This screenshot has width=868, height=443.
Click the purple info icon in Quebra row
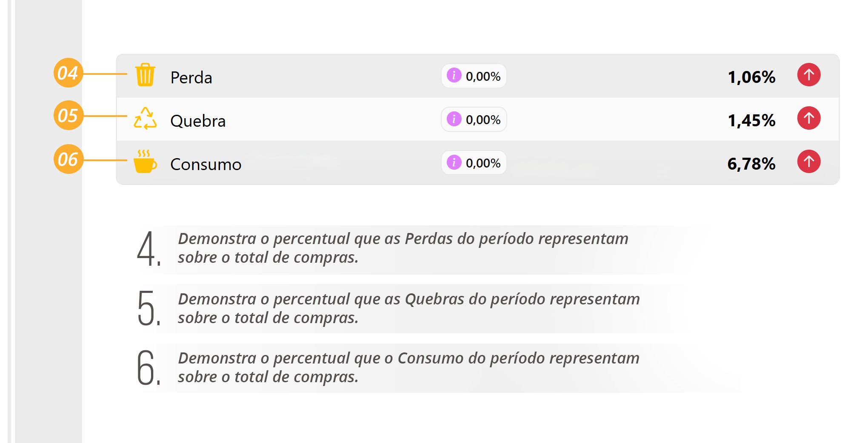point(454,119)
